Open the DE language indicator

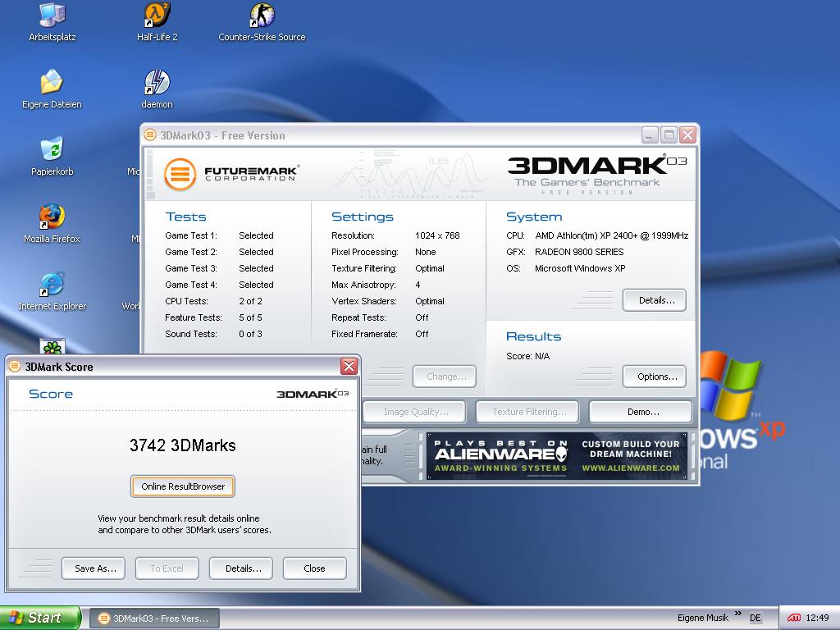pyautogui.click(x=756, y=618)
